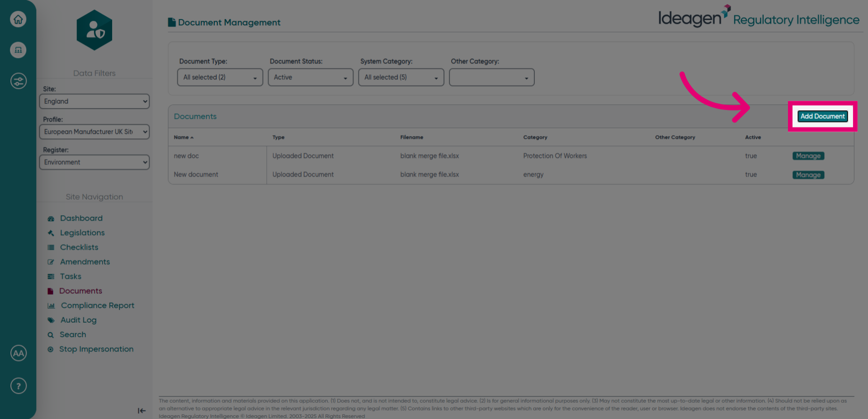Open the Home icon in left rail
Viewport: 868px width, 419px height.
pos(18,19)
